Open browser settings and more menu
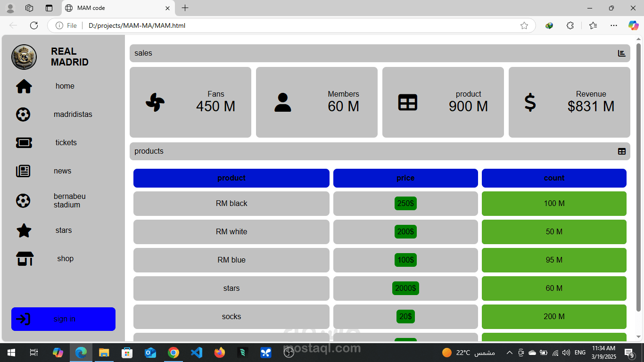 point(614,25)
